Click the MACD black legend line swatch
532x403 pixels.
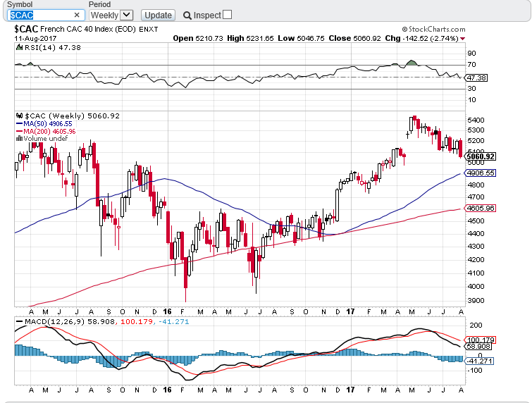[x=19, y=321]
